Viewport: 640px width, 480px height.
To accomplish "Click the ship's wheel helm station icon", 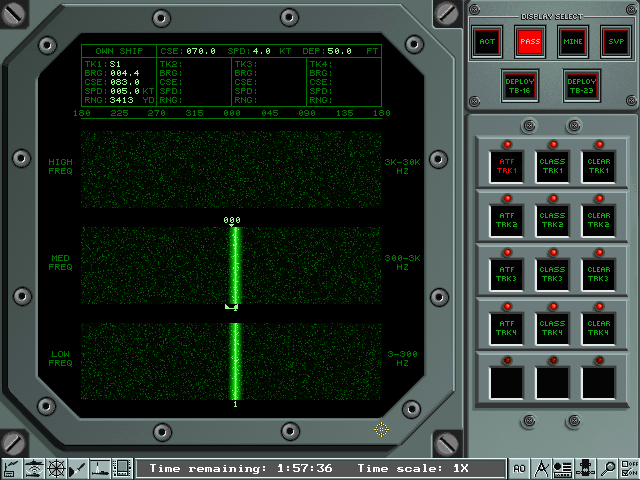I will [x=56, y=468].
